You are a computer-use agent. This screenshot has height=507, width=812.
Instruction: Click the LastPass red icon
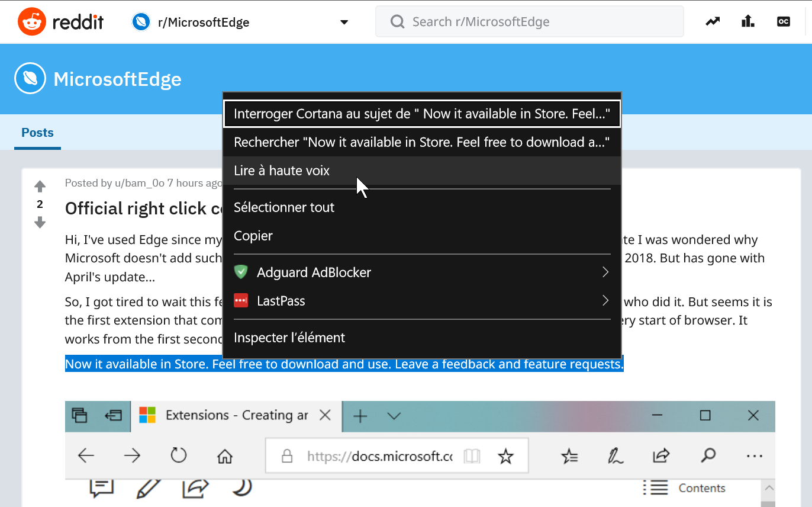click(x=240, y=301)
